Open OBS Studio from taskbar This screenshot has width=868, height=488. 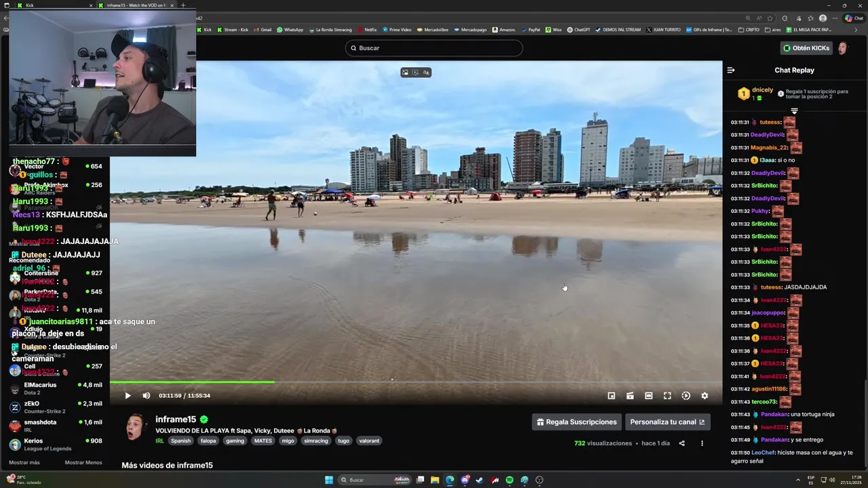click(x=539, y=480)
